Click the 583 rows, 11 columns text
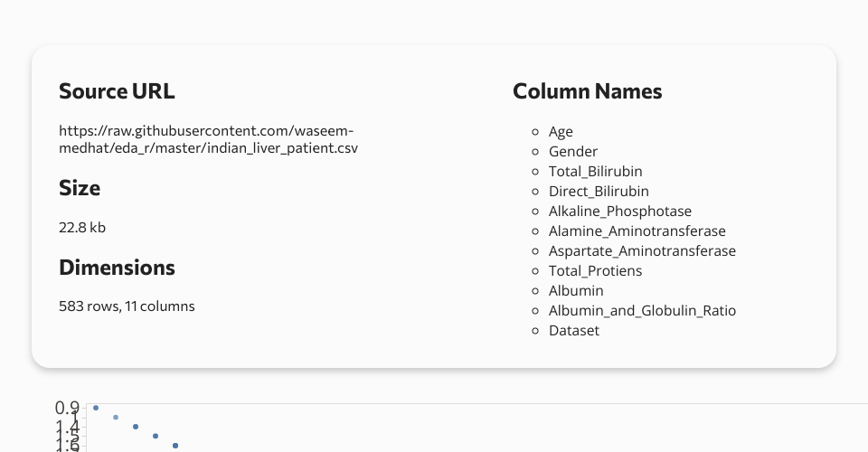The image size is (868, 452). coord(127,306)
